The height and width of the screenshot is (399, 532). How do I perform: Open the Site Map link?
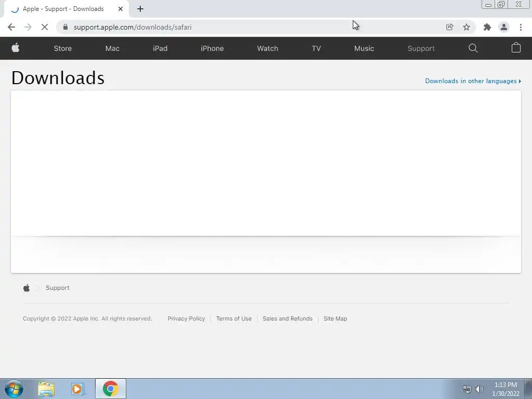(x=335, y=318)
